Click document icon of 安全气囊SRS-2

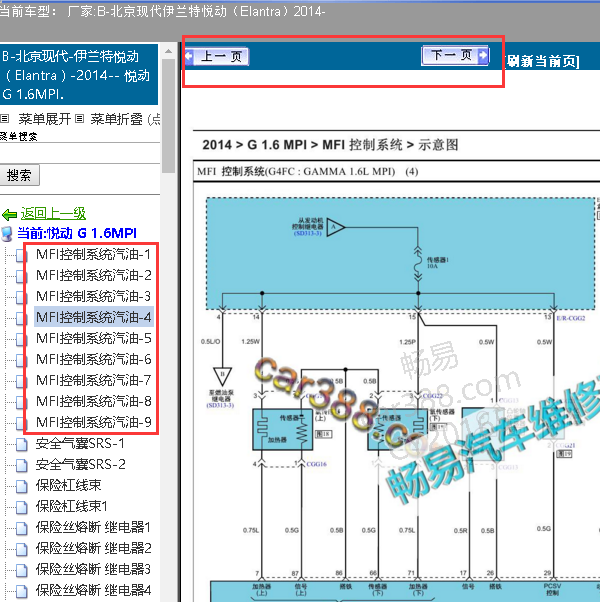21,465
